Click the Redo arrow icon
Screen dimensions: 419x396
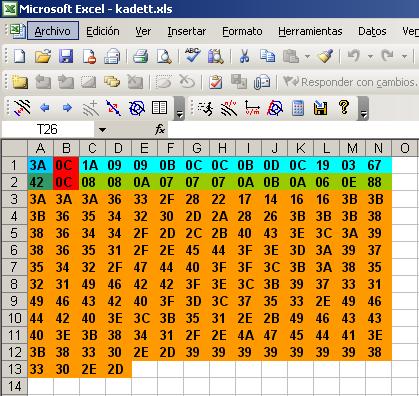(x=388, y=56)
